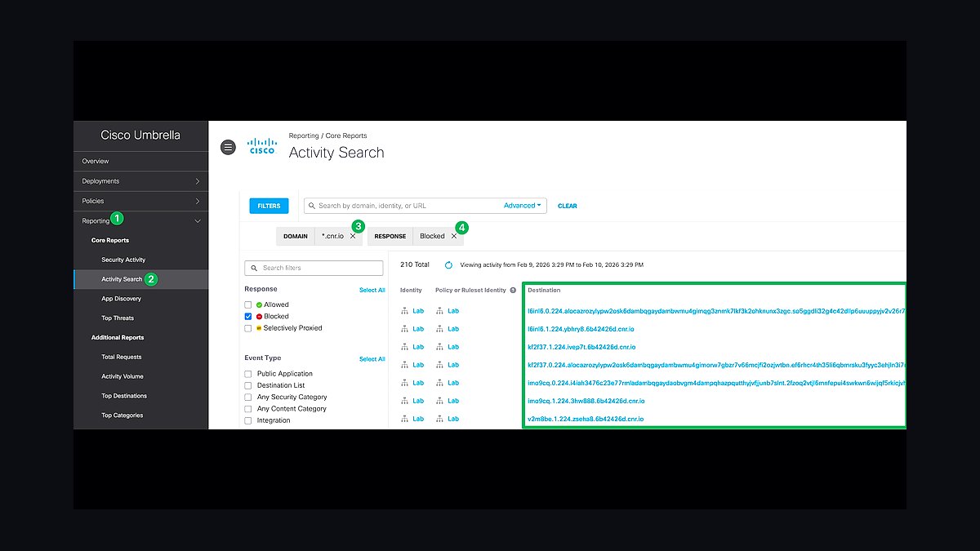Click the Identity column header
Viewport: 980px width, 551px height.
point(411,290)
